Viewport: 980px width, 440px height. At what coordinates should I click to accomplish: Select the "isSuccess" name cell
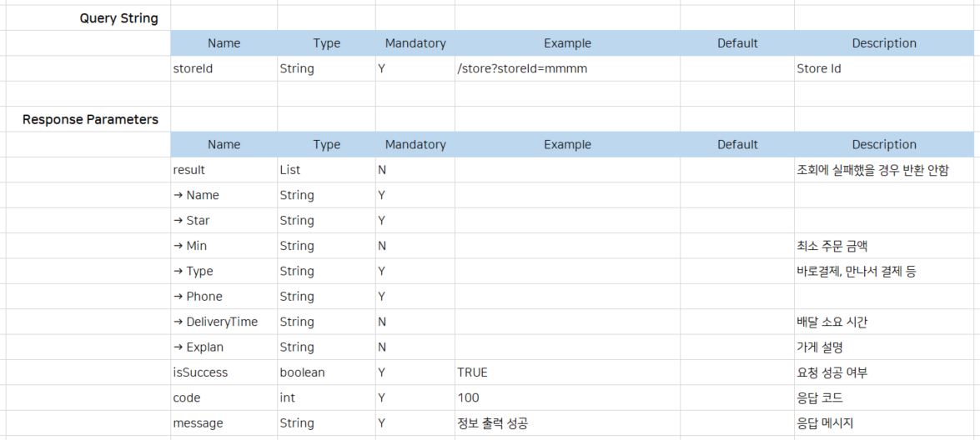(200, 372)
